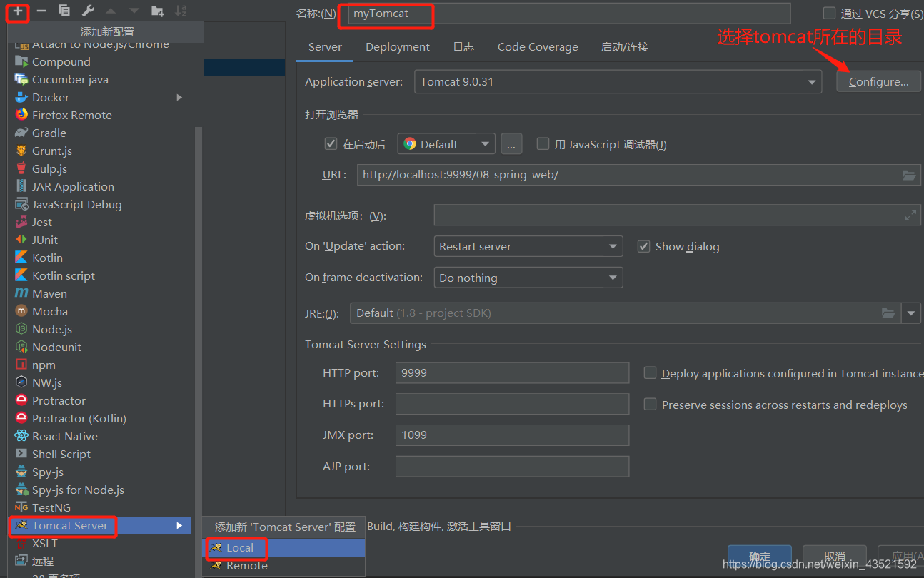Open the Application server Tomcat 9.0.31 dropdown

(x=618, y=82)
